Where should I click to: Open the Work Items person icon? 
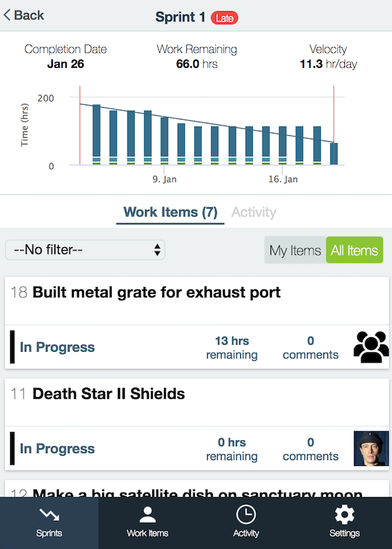coord(148,515)
